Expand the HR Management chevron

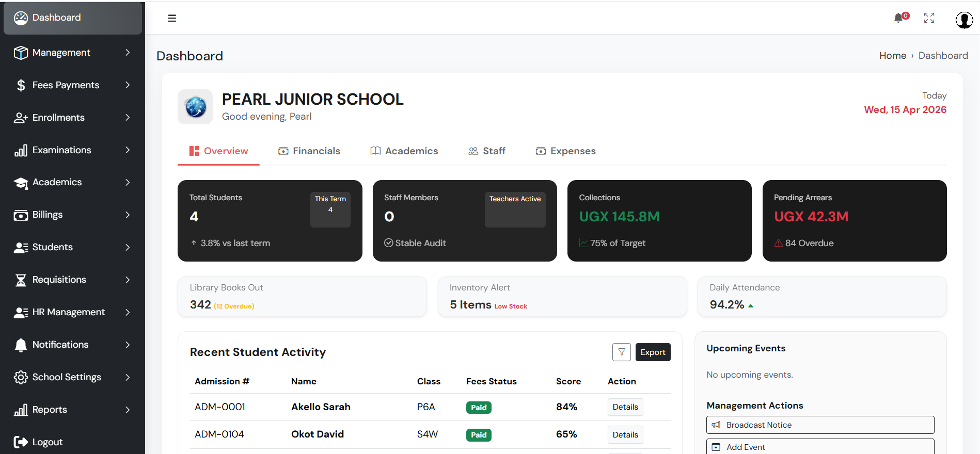tap(128, 313)
